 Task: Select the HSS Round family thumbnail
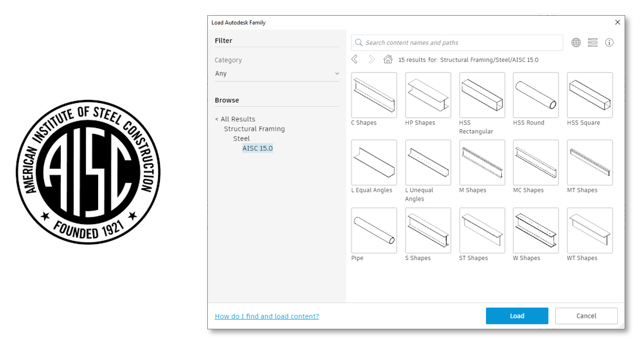pyautogui.click(x=536, y=95)
